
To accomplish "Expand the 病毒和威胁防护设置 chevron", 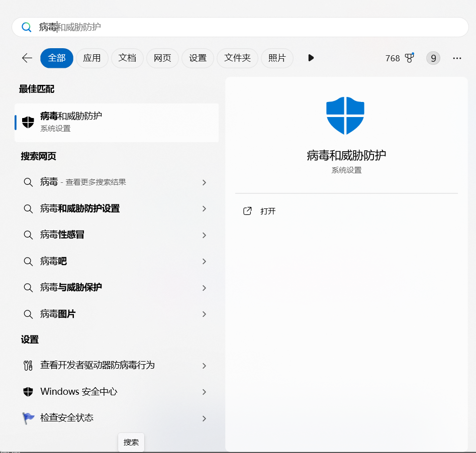I will point(204,209).
